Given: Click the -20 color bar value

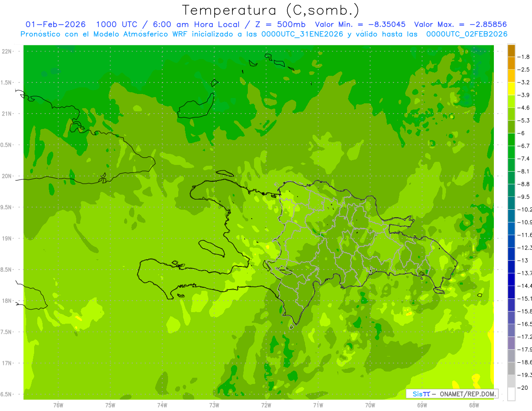Looking at the screenshot, I should [x=524, y=388].
